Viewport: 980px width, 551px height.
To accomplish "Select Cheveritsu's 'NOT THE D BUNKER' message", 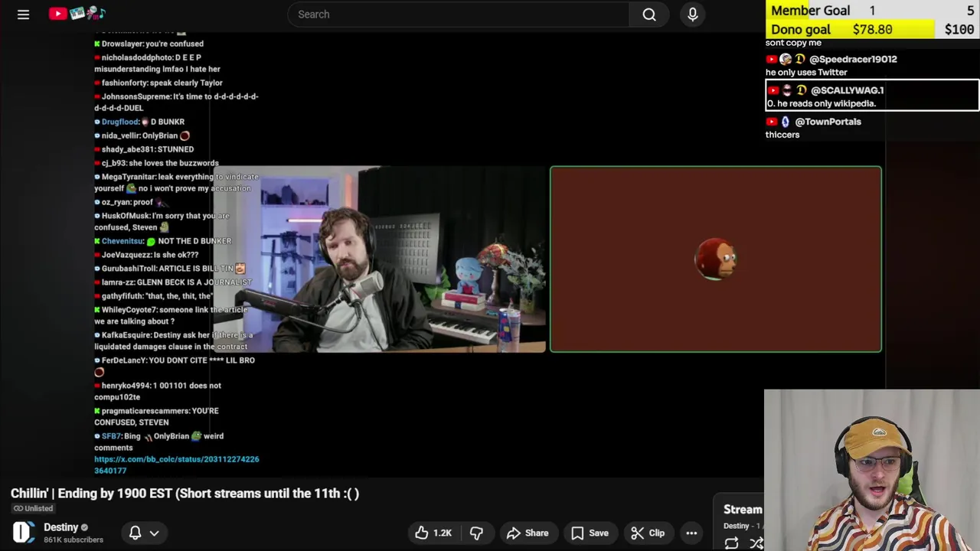I will [163, 241].
